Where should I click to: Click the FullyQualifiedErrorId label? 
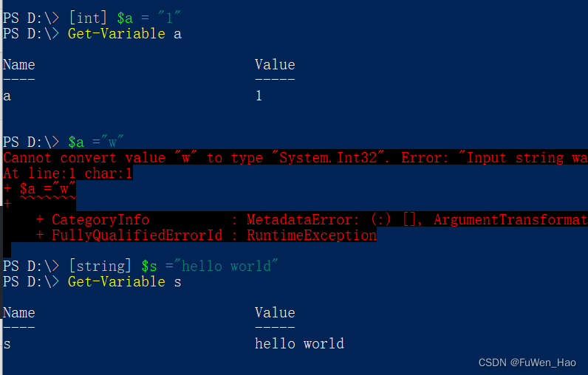pyautogui.click(x=133, y=235)
